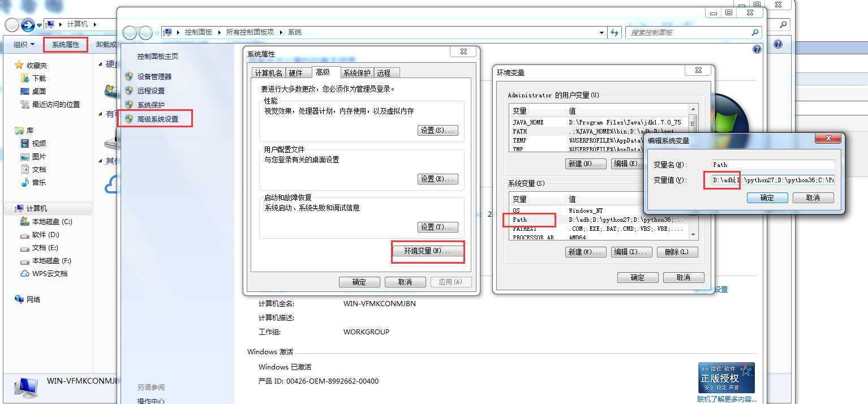The image size is (868, 404).
Task: Open the Downloads folder icon
Action: click(x=25, y=78)
